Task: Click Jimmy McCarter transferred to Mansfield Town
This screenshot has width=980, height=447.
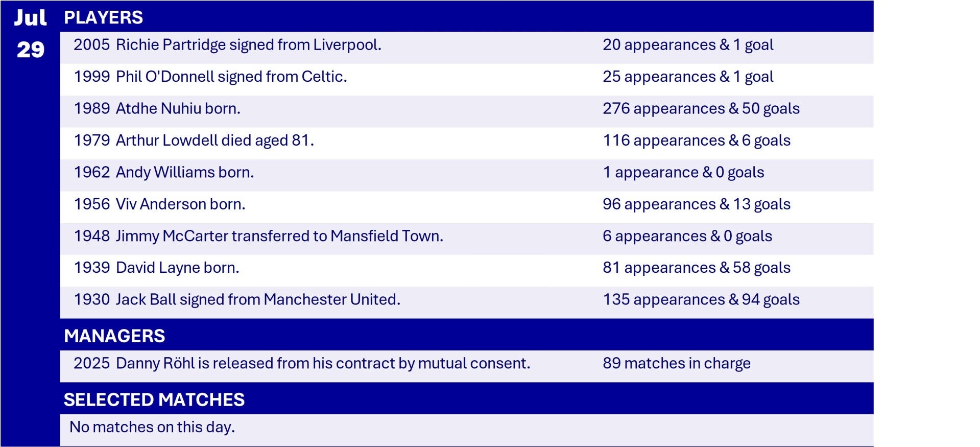Action: [258, 236]
